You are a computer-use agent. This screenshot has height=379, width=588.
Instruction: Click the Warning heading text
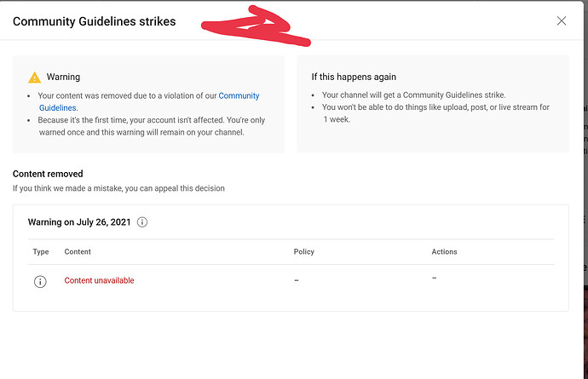(x=63, y=77)
